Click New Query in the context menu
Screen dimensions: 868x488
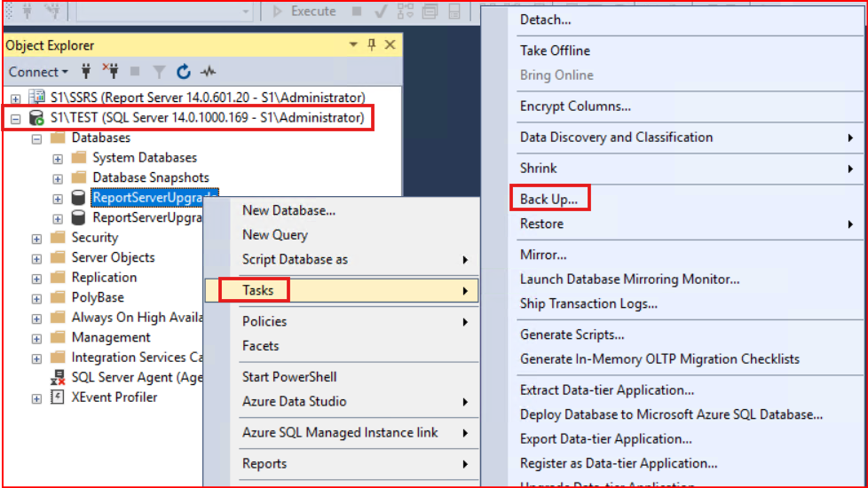tap(275, 235)
